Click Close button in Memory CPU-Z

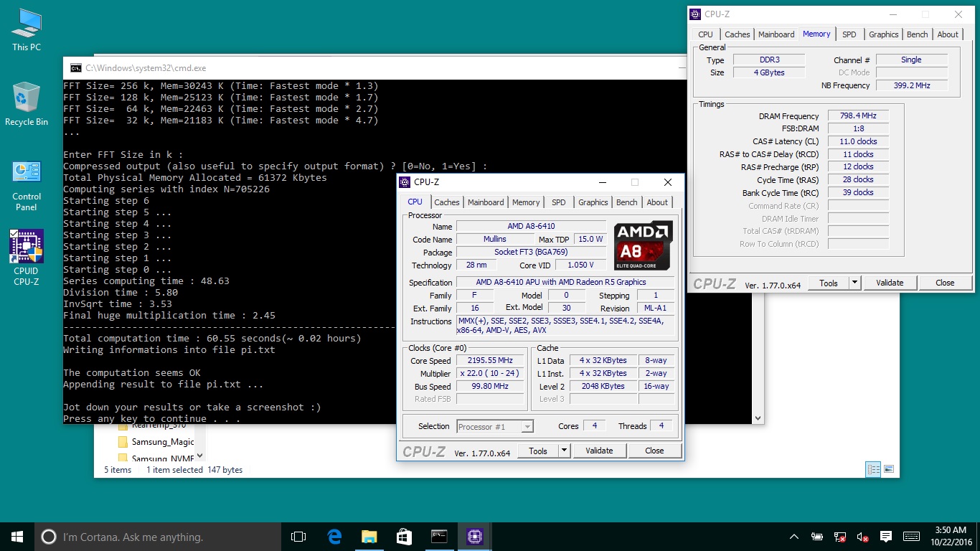(945, 283)
